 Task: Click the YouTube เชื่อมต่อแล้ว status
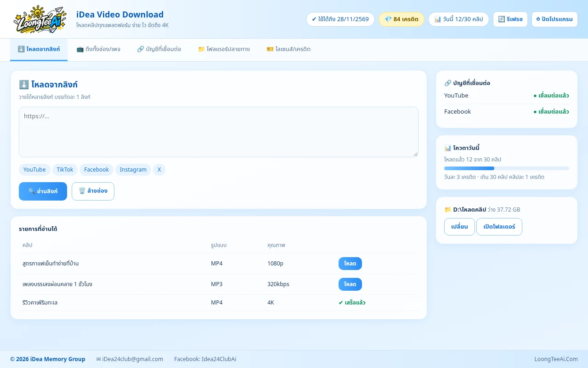(x=551, y=96)
